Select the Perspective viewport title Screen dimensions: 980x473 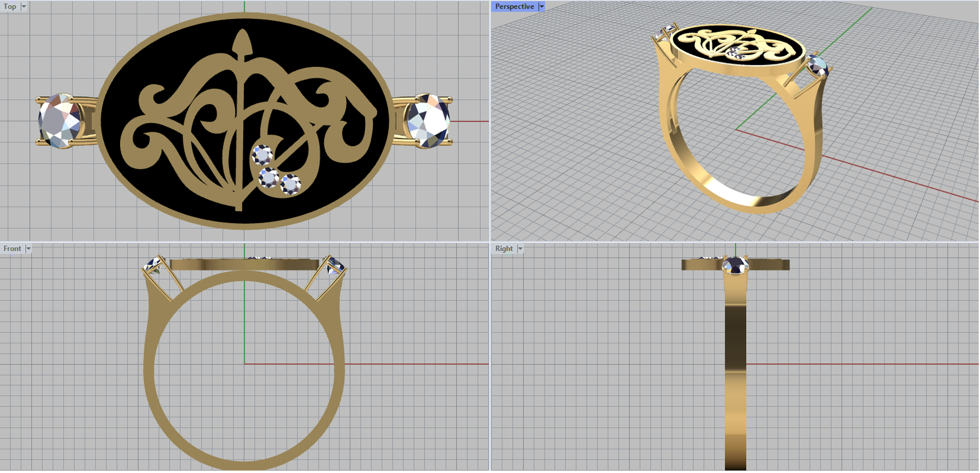pos(514,7)
